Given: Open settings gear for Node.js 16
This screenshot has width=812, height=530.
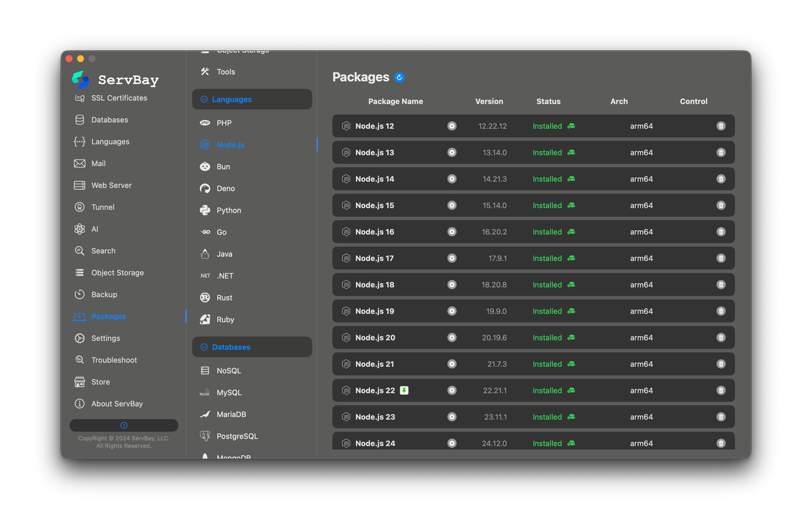Looking at the screenshot, I should [x=452, y=232].
